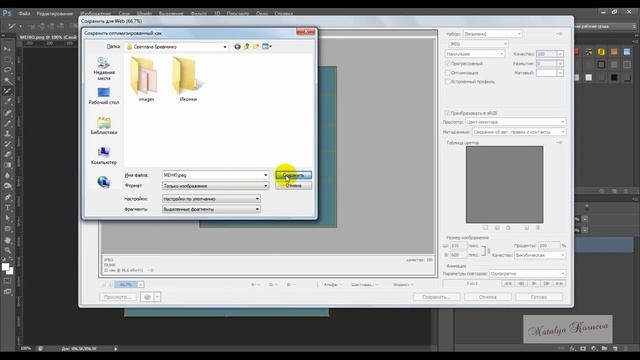The width and height of the screenshot is (640, 360).
Task: Click the foreground color swatch in toolbar
Action: click(5, 267)
